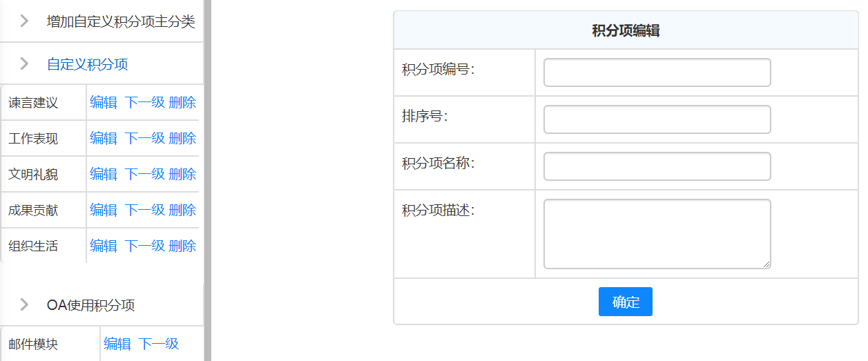Open 下一级 for 工作表现
868x361 pixels.
144,138
